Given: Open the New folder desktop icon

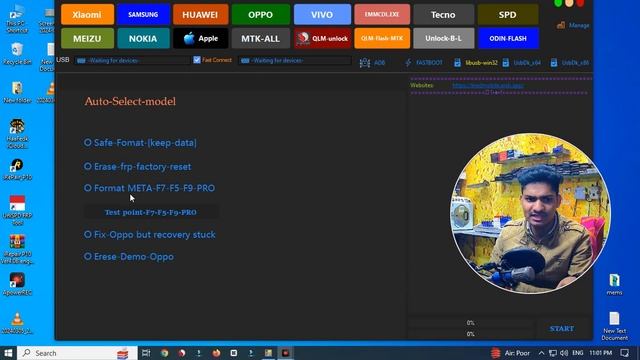Looking at the screenshot, I should pyautogui.click(x=17, y=92).
